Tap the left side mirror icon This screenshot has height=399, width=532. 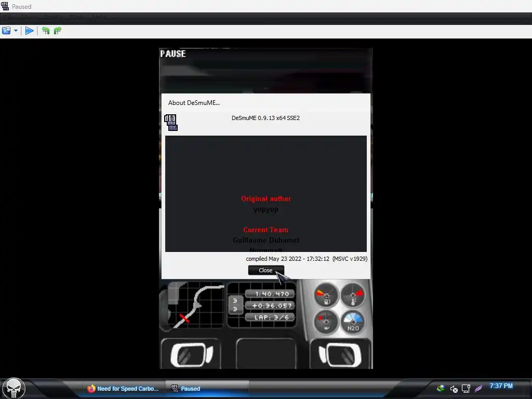tap(191, 354)
